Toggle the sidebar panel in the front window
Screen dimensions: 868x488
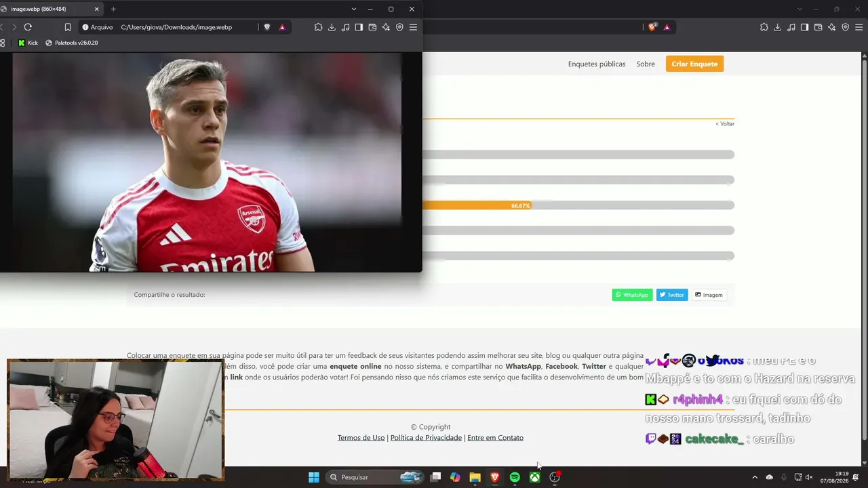pyautogui.click(x=359, y=27)
